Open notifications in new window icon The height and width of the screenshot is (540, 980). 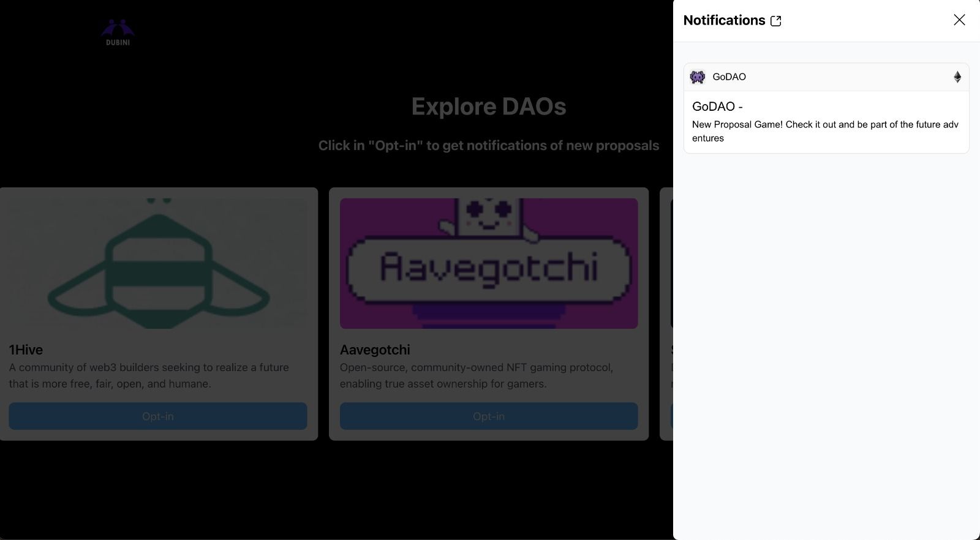coord(776,21)
